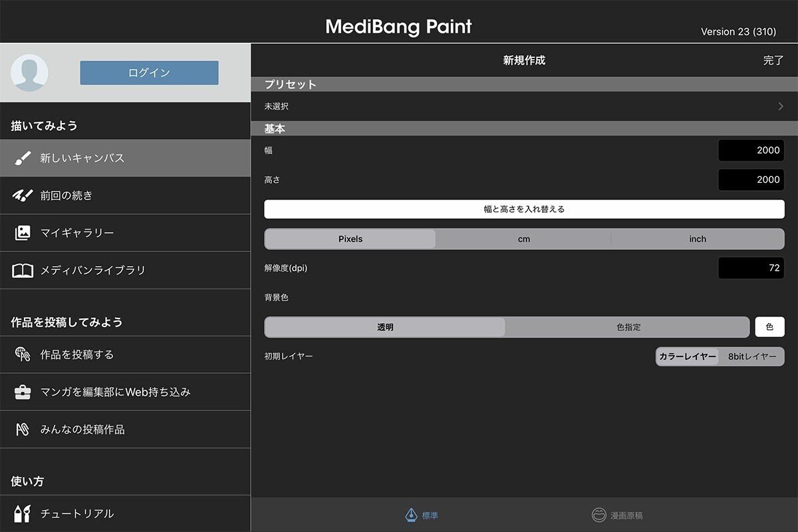Screen dimensions: 798x532
Task: Expand the 未選択 preset chevron
Action: pos(781,106)
